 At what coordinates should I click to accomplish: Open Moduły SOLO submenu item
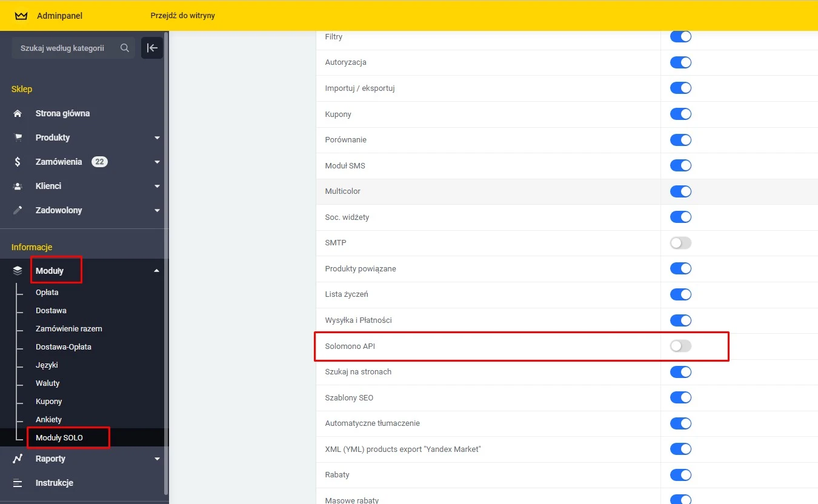(x=59, y=437)
